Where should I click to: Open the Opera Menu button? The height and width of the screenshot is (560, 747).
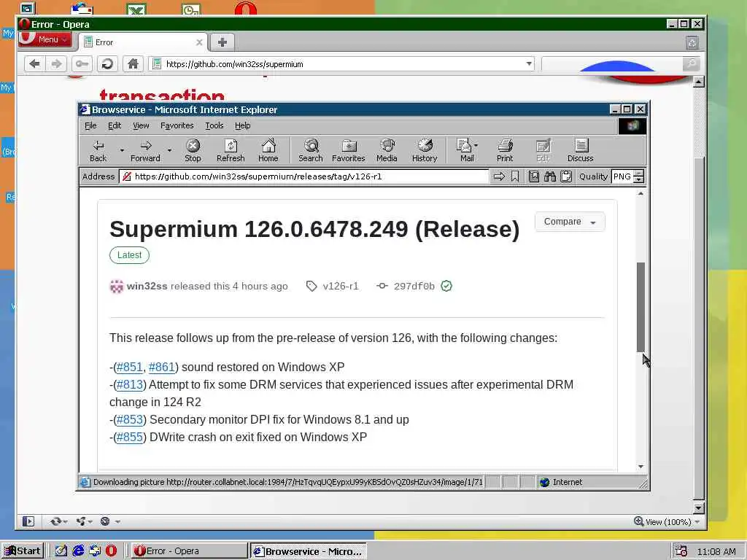(x=45, y=39)
